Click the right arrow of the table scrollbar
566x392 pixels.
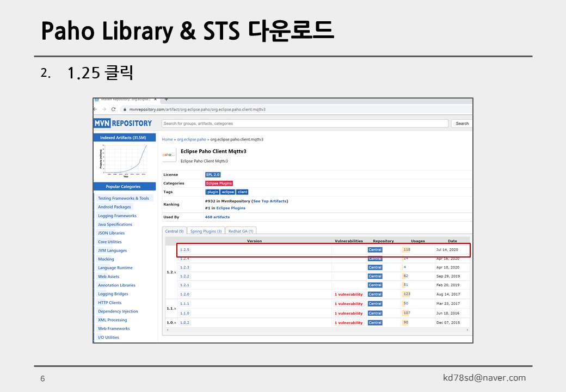[467, 330]
